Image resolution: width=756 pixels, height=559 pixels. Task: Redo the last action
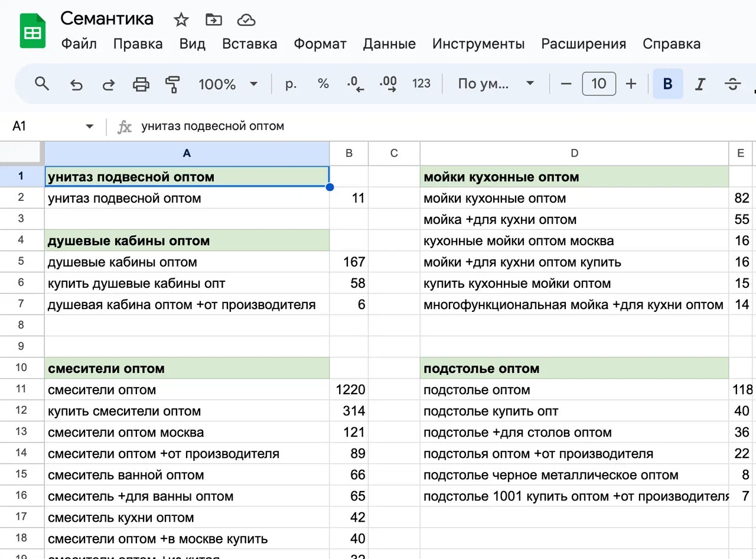(x=109, y=84)
